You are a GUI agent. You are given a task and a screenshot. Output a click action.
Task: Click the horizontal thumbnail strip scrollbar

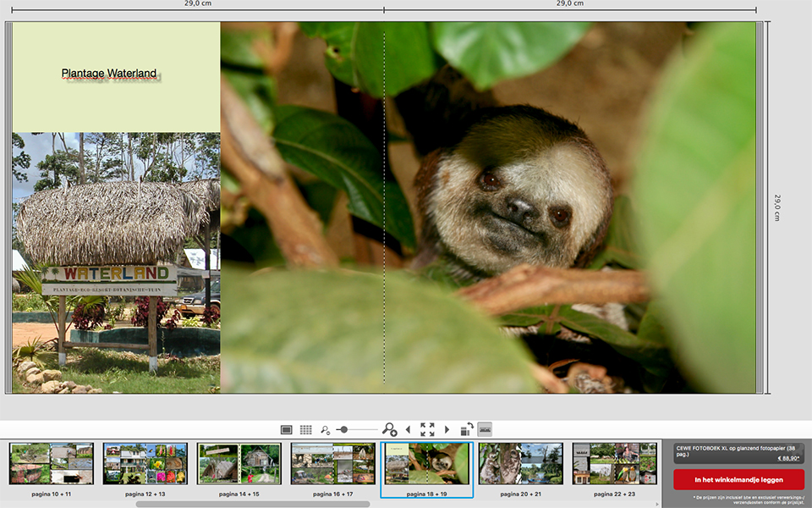[253, 504]
